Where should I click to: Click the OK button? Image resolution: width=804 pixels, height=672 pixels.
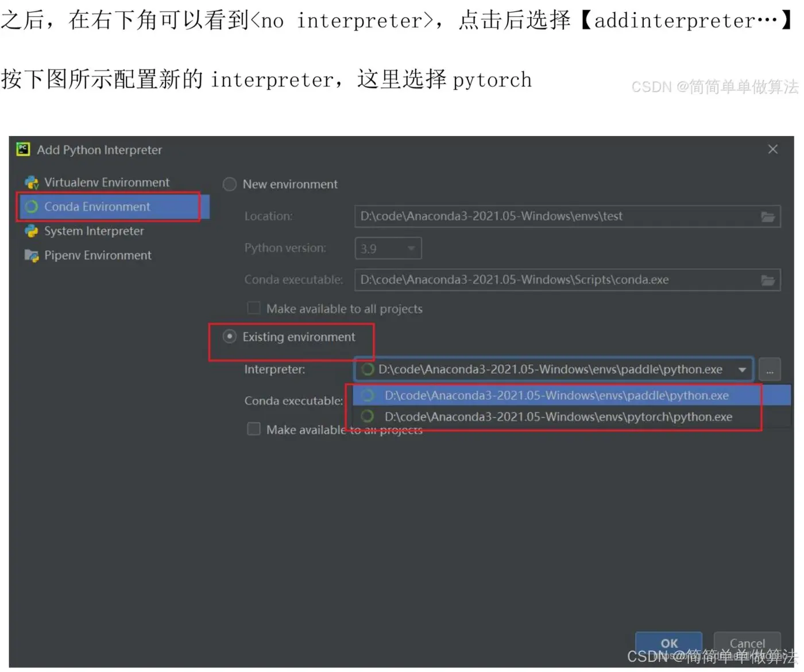pos(669,643)
